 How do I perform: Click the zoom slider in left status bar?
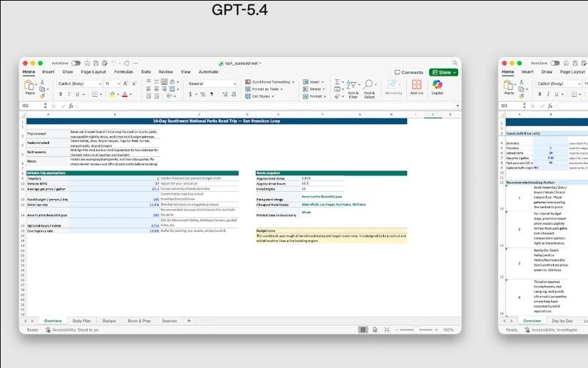tap(416, 329)
